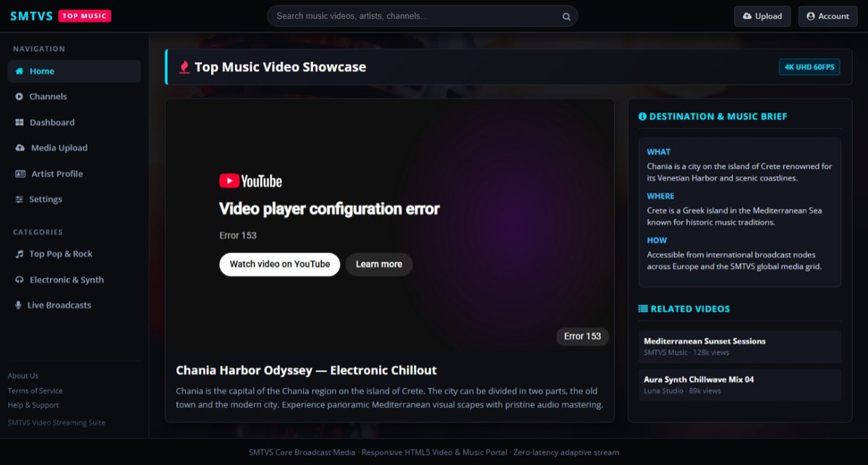The width and height of the screenshot is (868, 465).
Task: Click the Media Upload cloud icon
Action: [x=20, y=148]
